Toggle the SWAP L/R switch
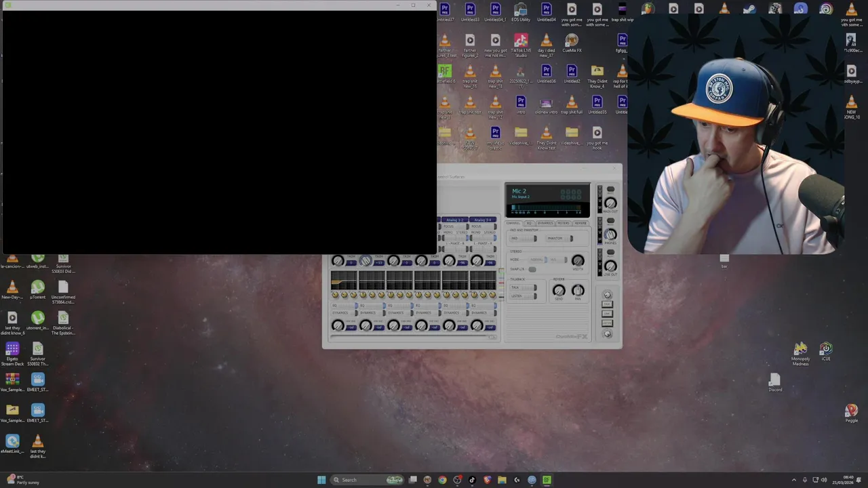Viewport: 868px width, 488px height. point(532,269)
